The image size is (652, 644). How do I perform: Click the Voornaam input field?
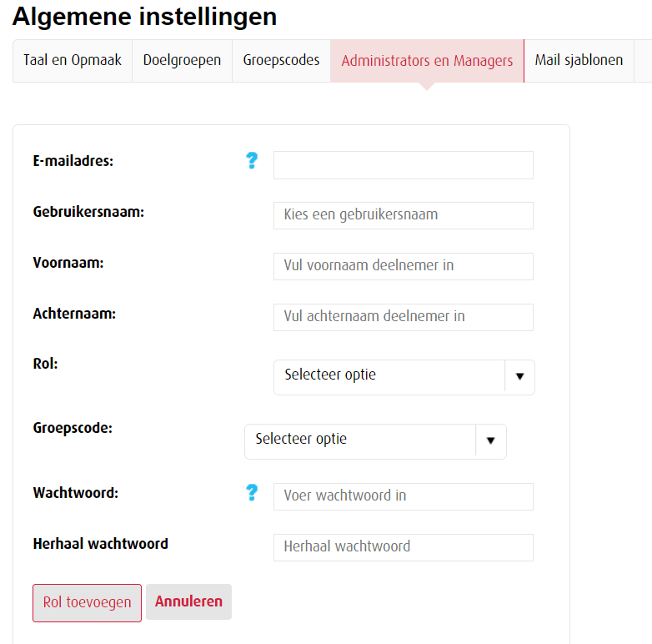pyautogui.click(x=403, y=266)
